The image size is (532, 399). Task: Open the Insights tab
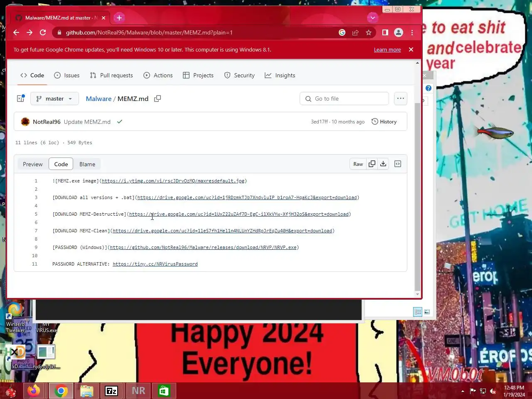(280, 75)
